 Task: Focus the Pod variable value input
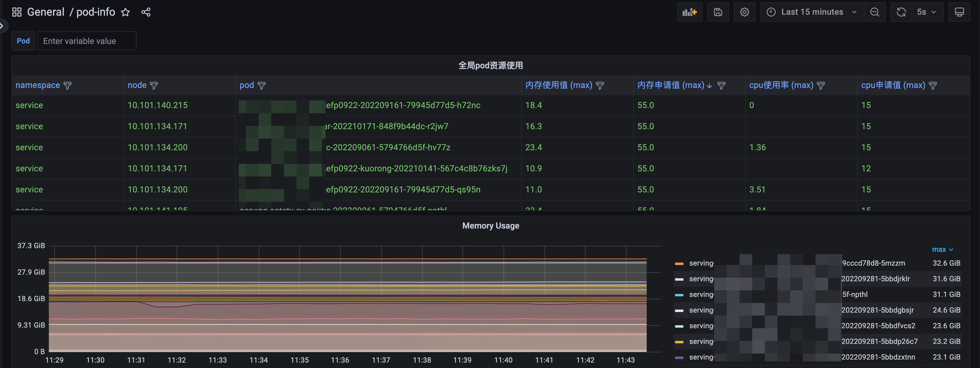pyautogui.click(x=87, y=41)
